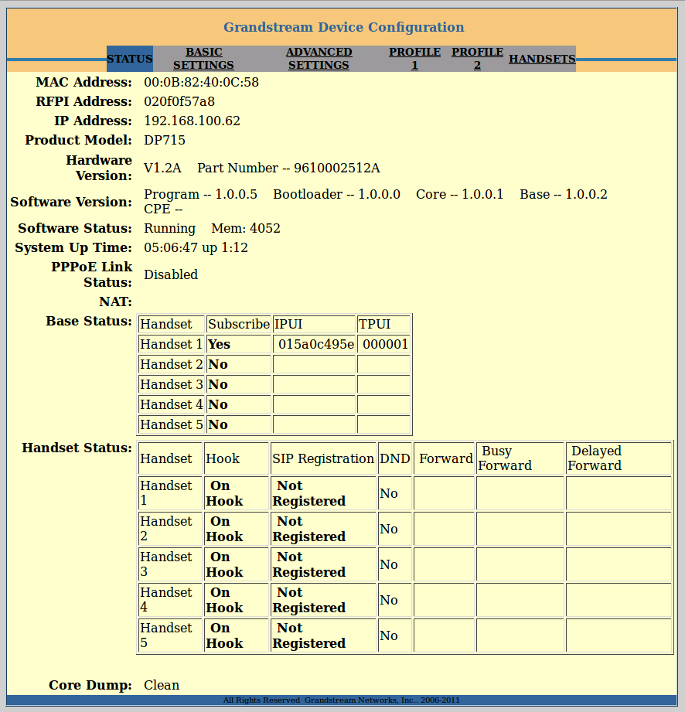The height and width of the screenshot is (712, 685).
Task: Click the Subscribe column header
Action: pos(239,324)
